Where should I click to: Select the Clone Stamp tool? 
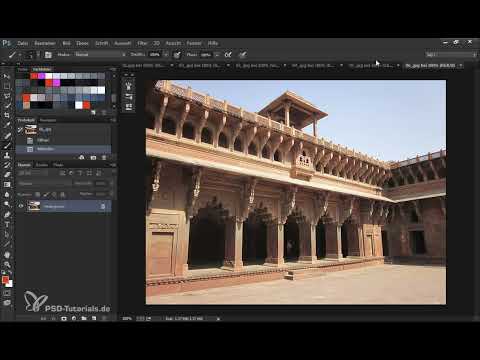click(7, 155)
